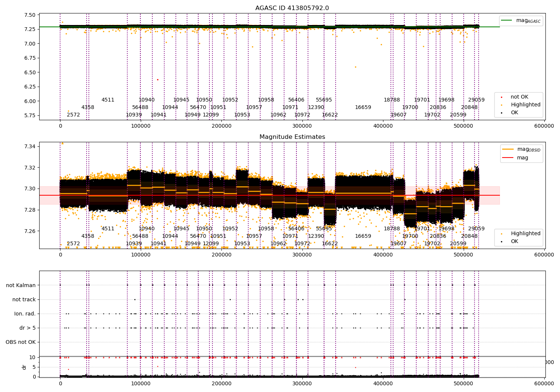
Task: Select the 'dr > 5' axis label
Action: click(28, 328)
